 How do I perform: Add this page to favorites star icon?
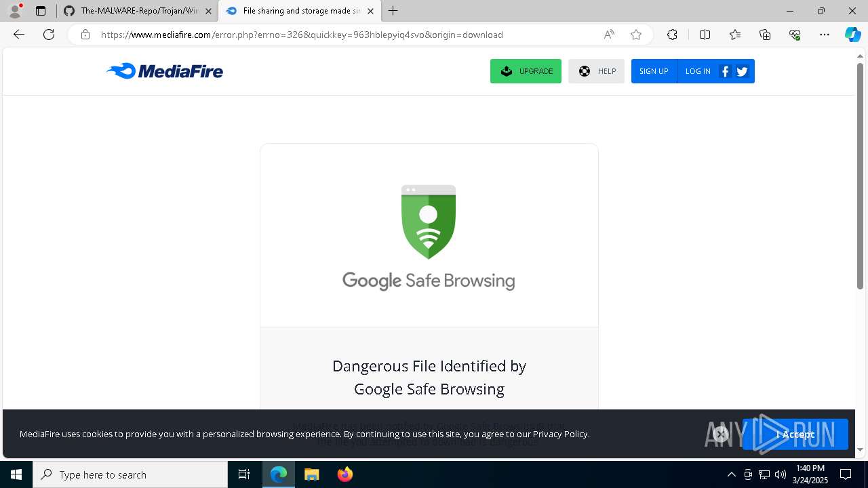[x=635, y=35]
